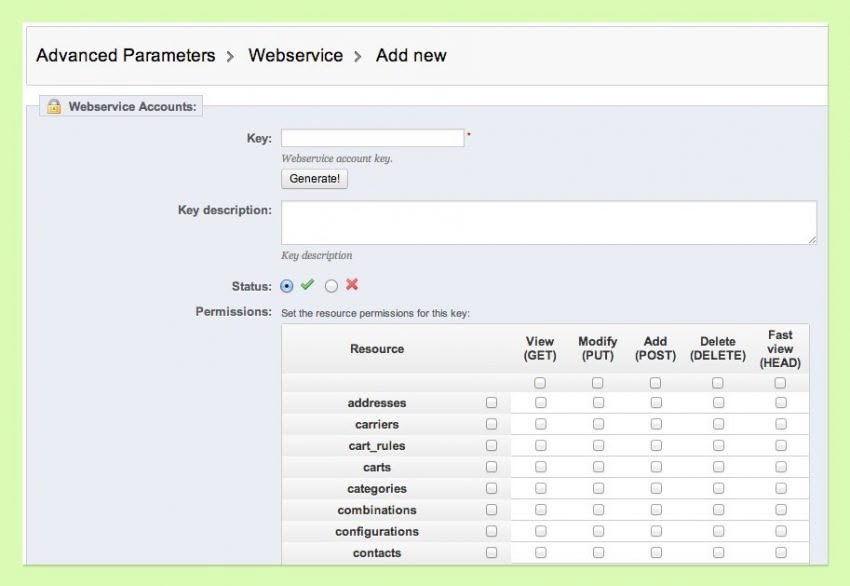The image size is (850, 586).
Task: Enable Delete permission for combinations
Action: coord(718,510)
